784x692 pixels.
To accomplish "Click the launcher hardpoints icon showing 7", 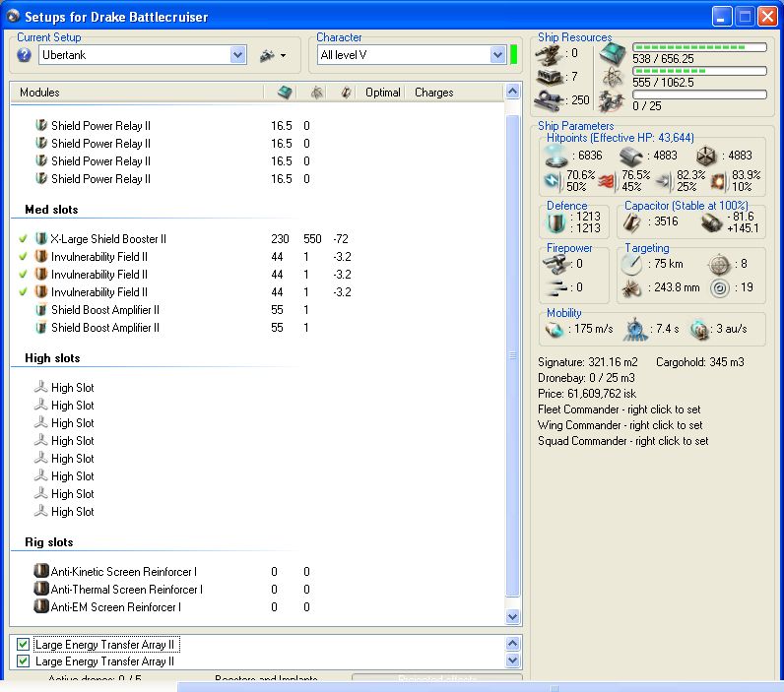I will [x=550, y=77].
